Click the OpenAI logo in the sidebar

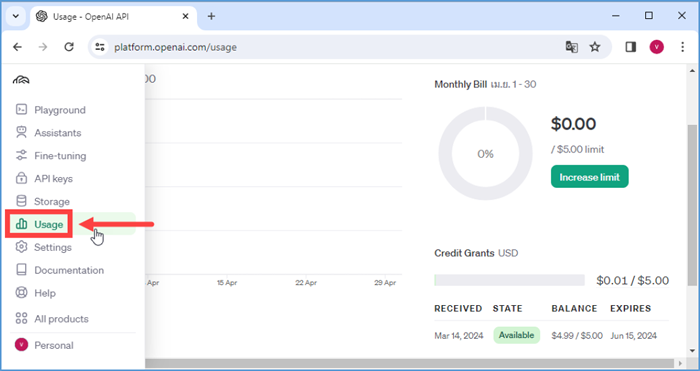tap(21, 80)
